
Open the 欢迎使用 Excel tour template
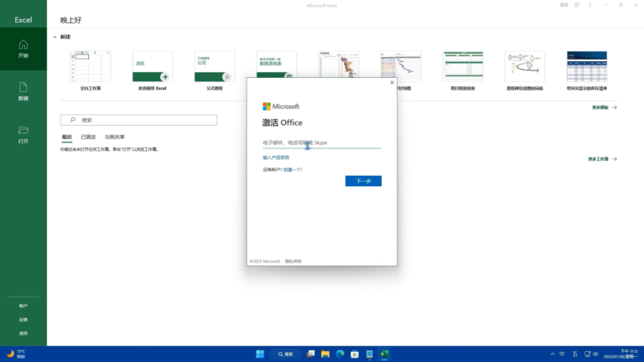point(153,70)
